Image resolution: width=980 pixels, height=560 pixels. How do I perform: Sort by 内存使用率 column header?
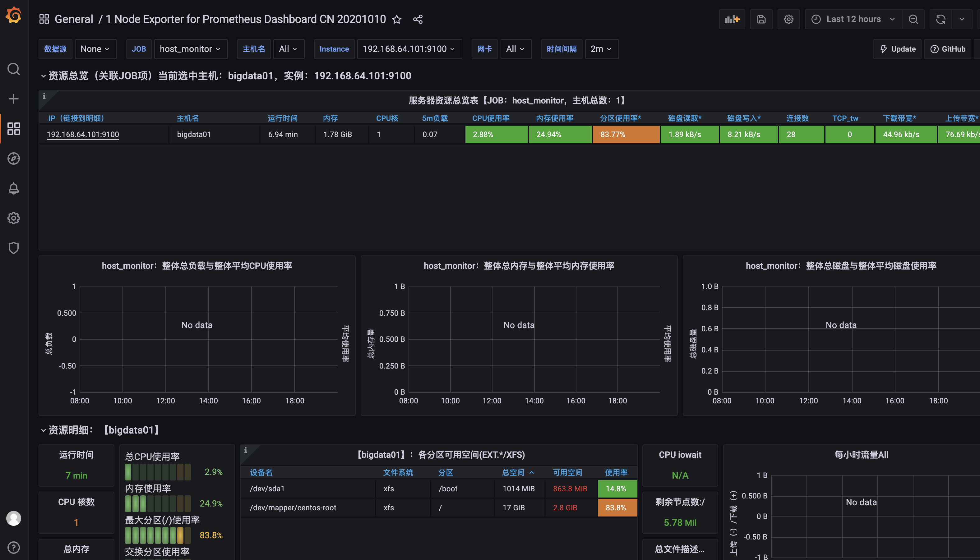[555, 118]
